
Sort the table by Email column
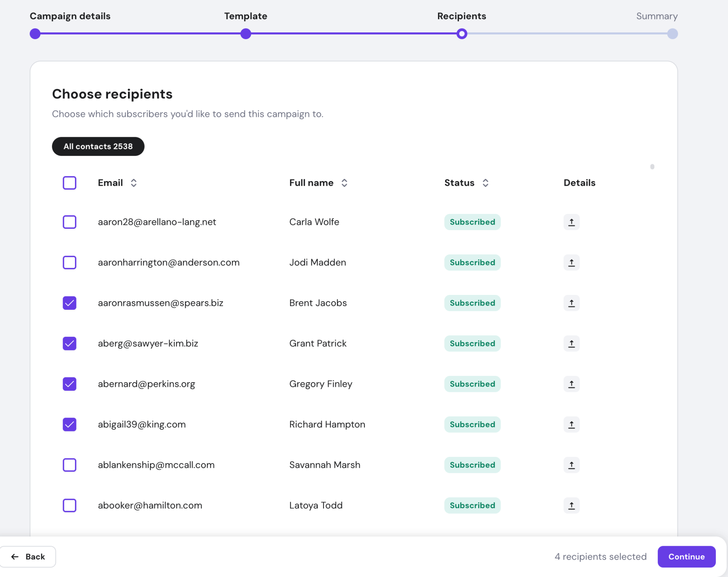click(x=134, y=183)
